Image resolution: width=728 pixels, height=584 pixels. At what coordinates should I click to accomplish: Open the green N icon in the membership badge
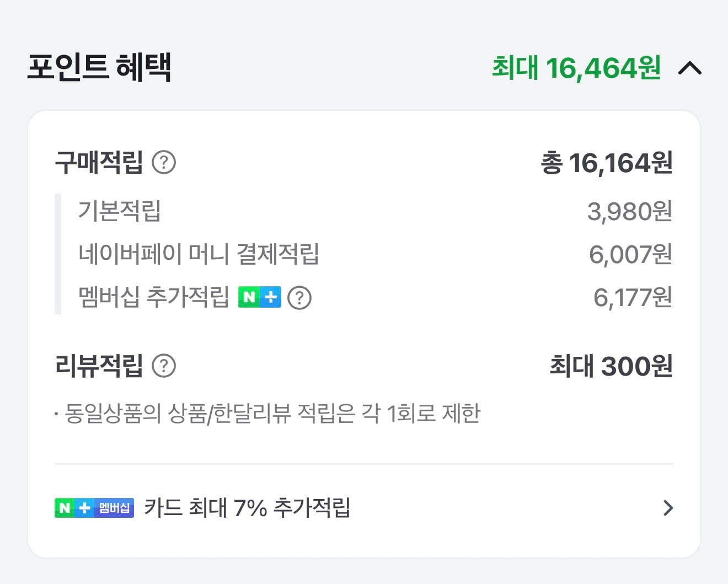coord(66,508)
